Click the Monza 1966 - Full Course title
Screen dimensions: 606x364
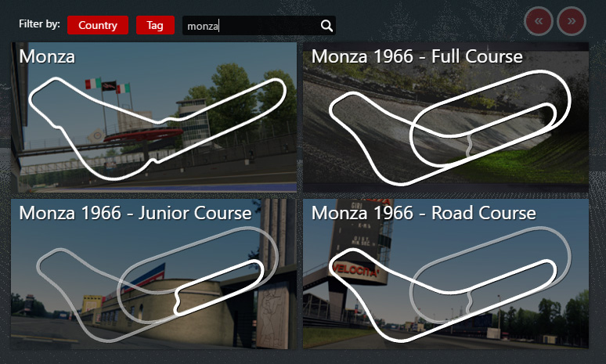pos(417,57)
